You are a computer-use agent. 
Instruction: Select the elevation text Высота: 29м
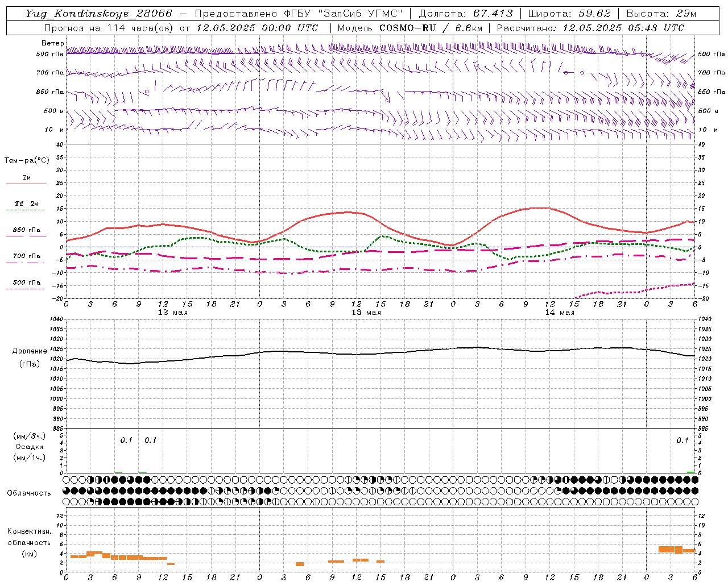pyautogui.click(x=661, y=14)
